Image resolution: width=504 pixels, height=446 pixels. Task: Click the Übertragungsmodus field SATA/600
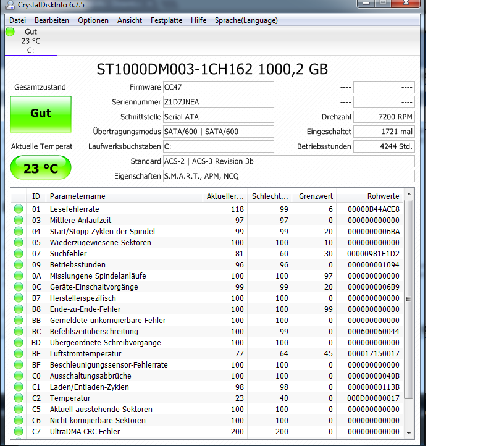219,132
